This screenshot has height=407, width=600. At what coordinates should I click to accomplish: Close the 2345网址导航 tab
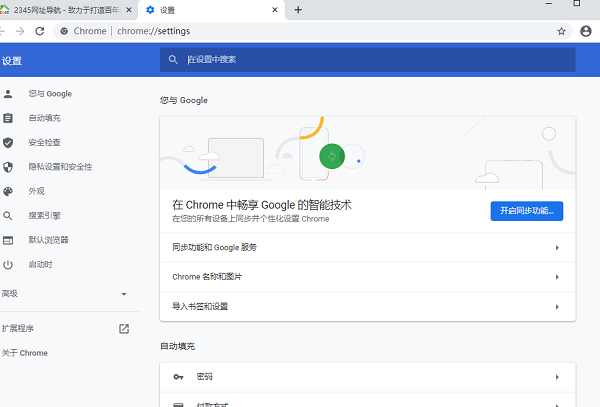coord(129,10)
